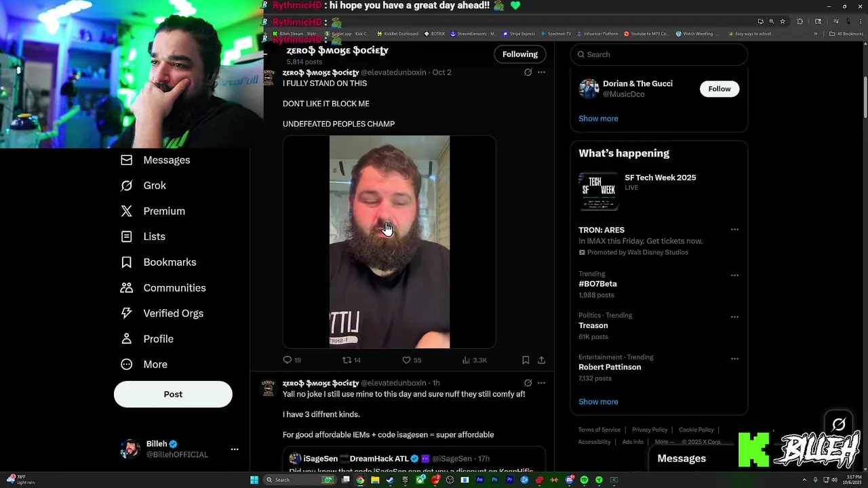Open more options for Treason trend
868x488 pixels.
point(734,317)
